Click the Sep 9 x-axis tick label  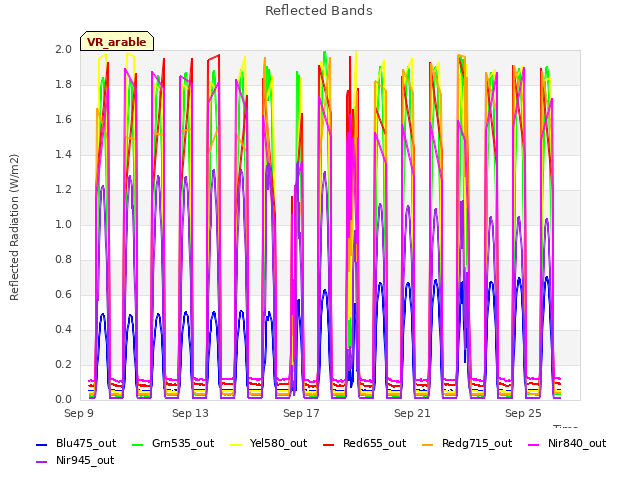click(79, 413)
